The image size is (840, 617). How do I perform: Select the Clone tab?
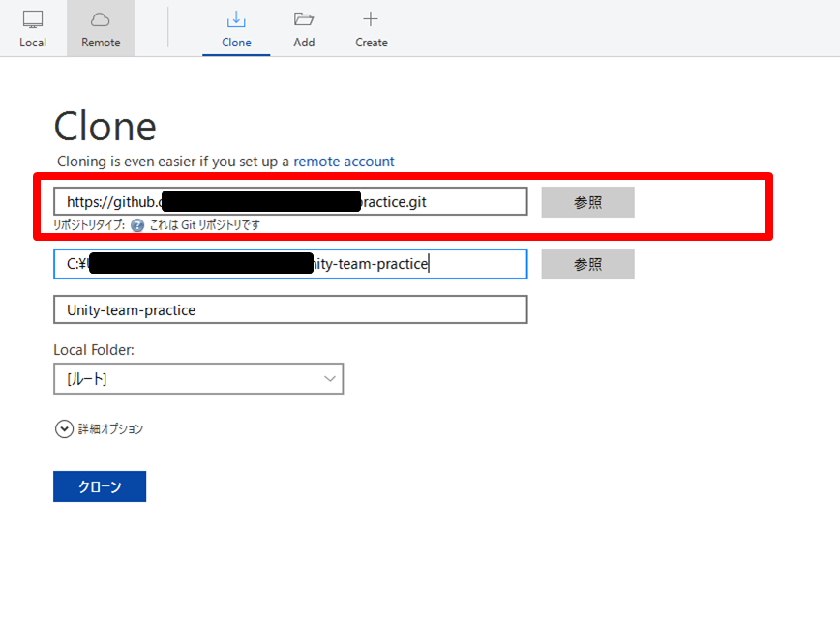(236, 28)
